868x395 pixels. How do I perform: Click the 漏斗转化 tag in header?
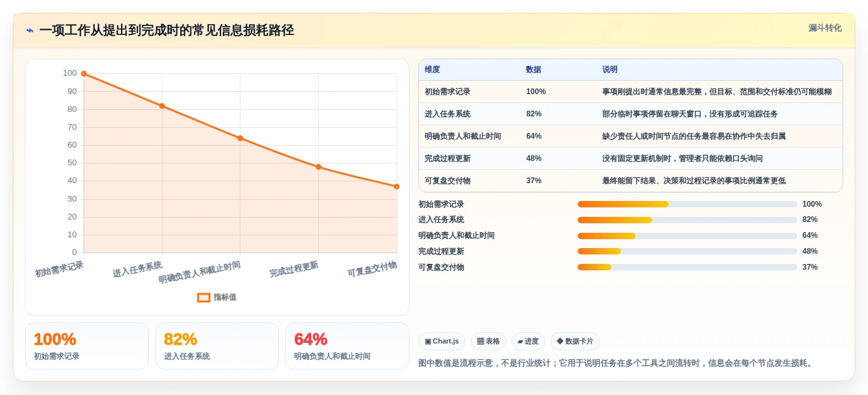pyautogui.click(x=825, y=28)
